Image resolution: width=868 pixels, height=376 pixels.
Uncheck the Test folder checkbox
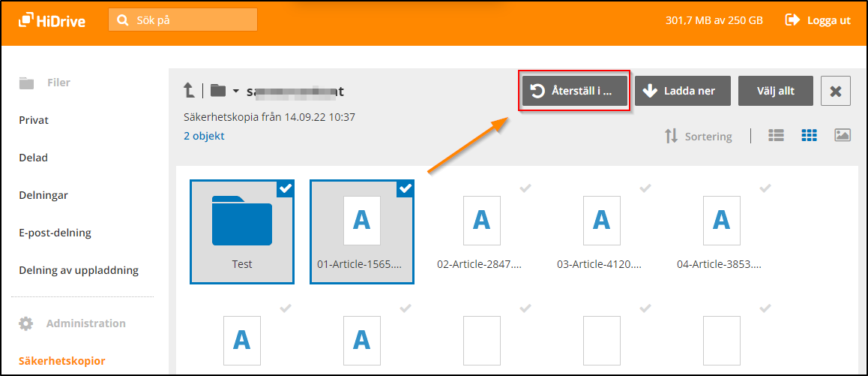(286, 189)
